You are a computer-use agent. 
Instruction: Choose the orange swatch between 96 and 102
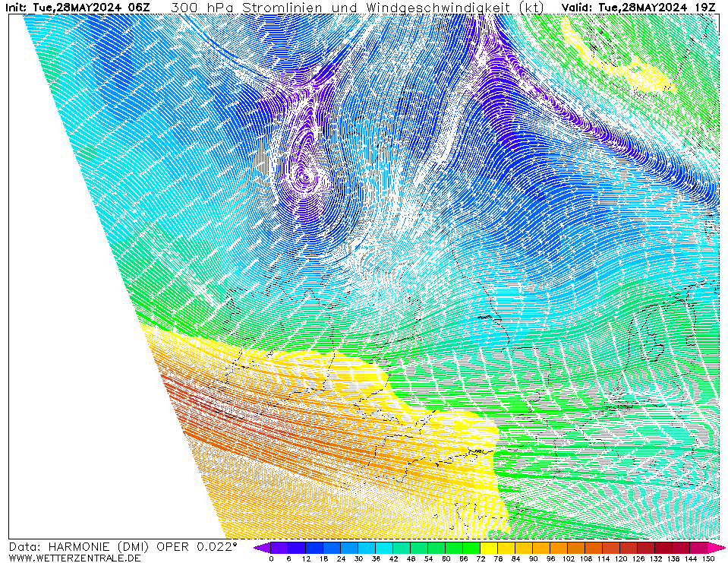click(x=559, y=547)
